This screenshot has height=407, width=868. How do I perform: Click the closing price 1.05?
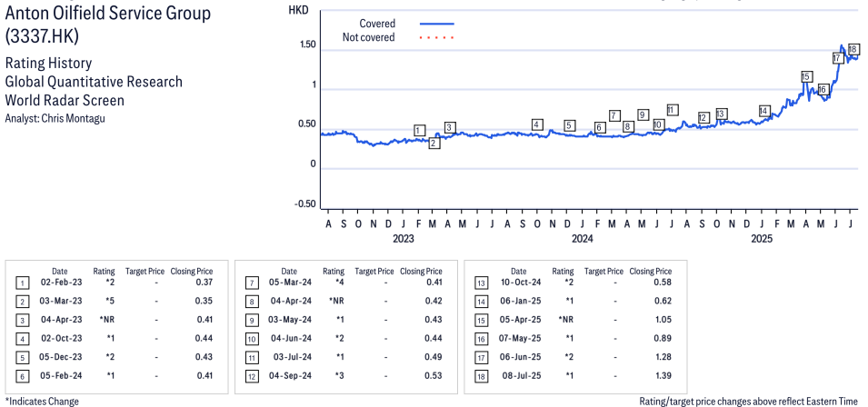coord(663,320)
